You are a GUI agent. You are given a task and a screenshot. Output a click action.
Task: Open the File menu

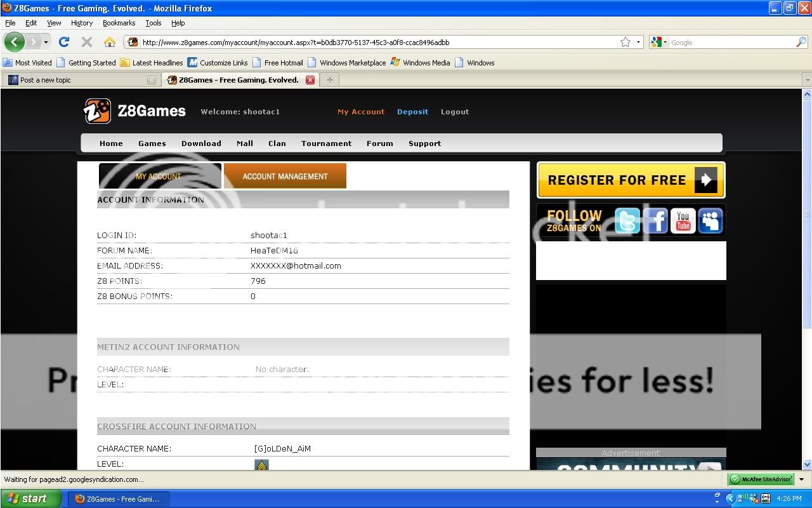click(10, 23)
